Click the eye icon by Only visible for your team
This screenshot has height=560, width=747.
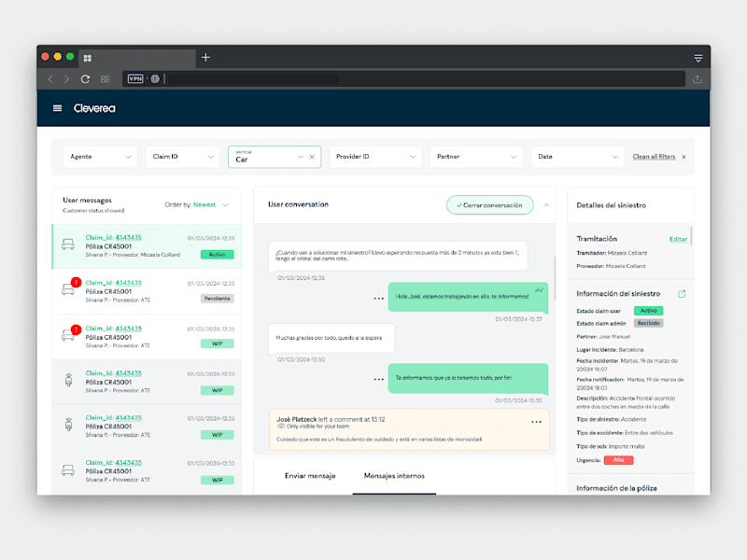point(281,427)
